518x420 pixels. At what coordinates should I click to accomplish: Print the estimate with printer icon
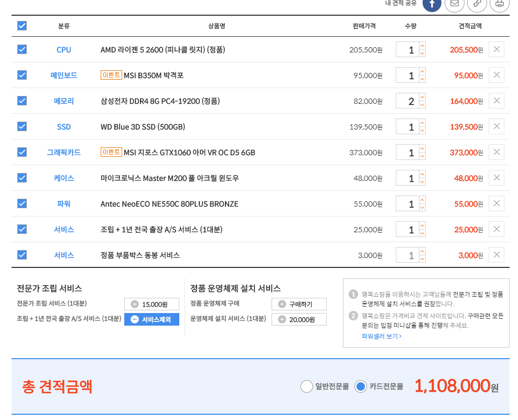point(499,3)
